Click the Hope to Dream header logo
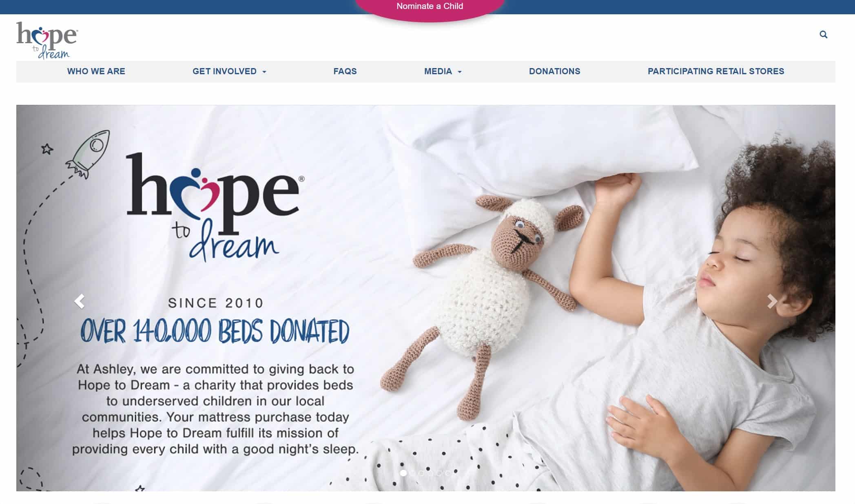The image size is (855, 504). tap(47, 40)
